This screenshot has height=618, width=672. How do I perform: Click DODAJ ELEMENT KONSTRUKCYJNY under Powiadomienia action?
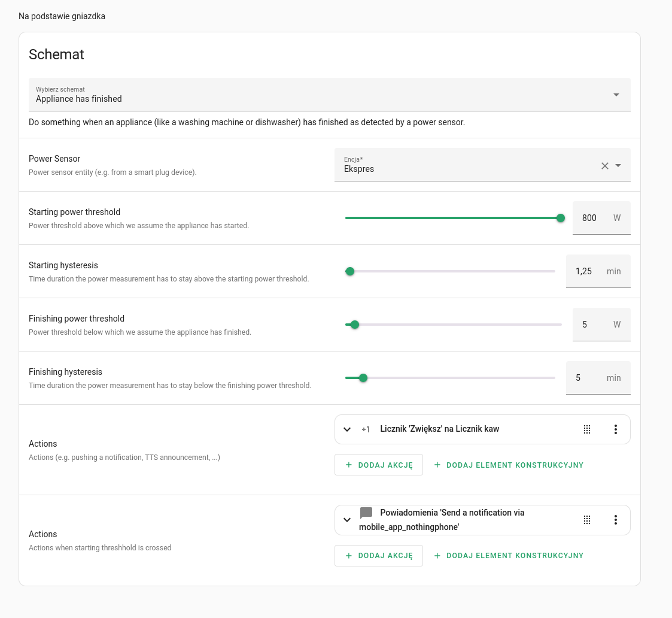(x=508, y=555)
